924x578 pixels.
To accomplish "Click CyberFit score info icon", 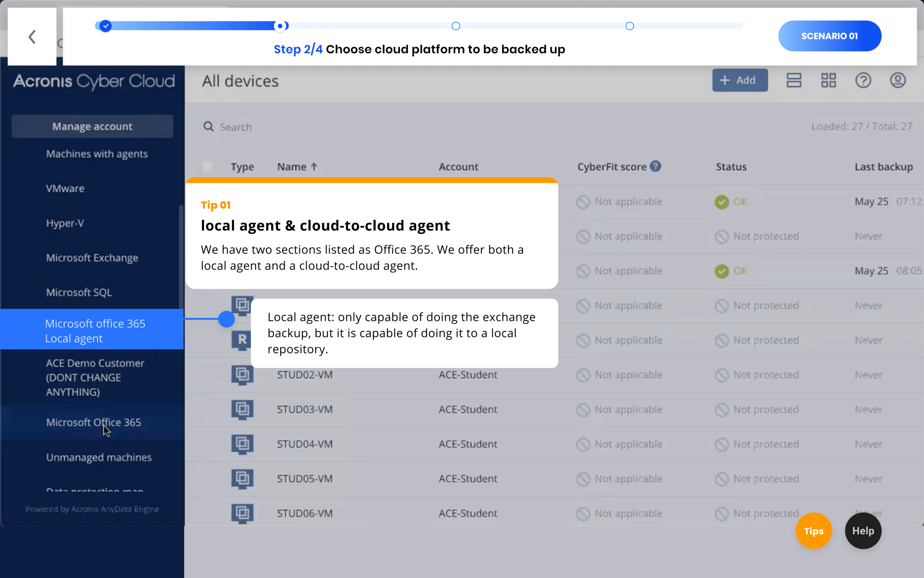I will tap(655, 166).
